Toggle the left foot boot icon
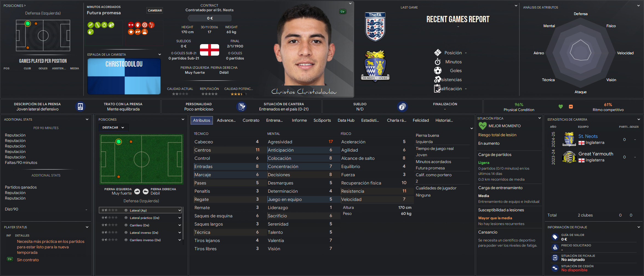The height and width of the screenshot is (276, 644). pos(137,191)
